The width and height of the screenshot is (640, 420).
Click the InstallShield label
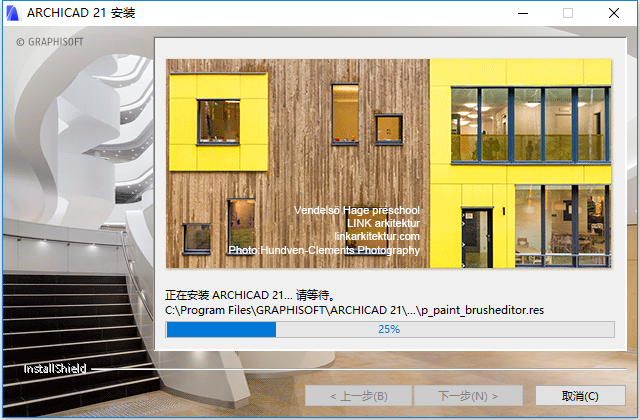(x=55, y=369)
